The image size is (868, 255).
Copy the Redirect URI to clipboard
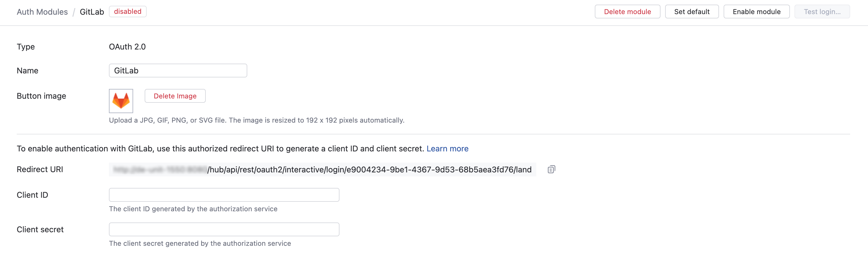[x=551, y=169]
